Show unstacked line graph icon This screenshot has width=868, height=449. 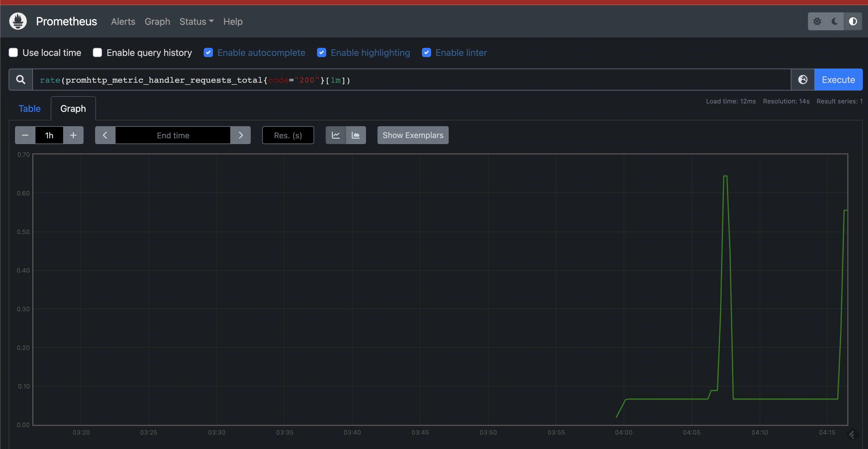pos(336,135)
